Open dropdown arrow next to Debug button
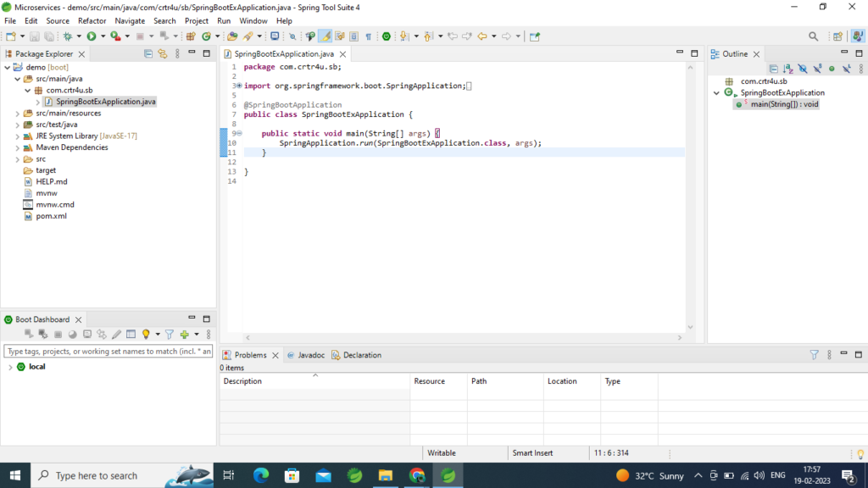Image resolution: width=868 pixels, height=488 pixels. (79, 36)
